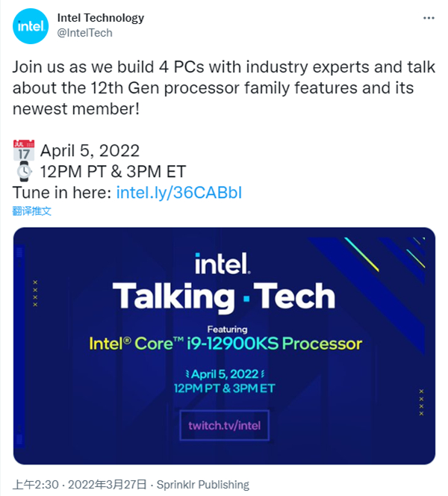Click the twitch.tv/intel box in image
The image size is (448, 496).
coord(224,426)
